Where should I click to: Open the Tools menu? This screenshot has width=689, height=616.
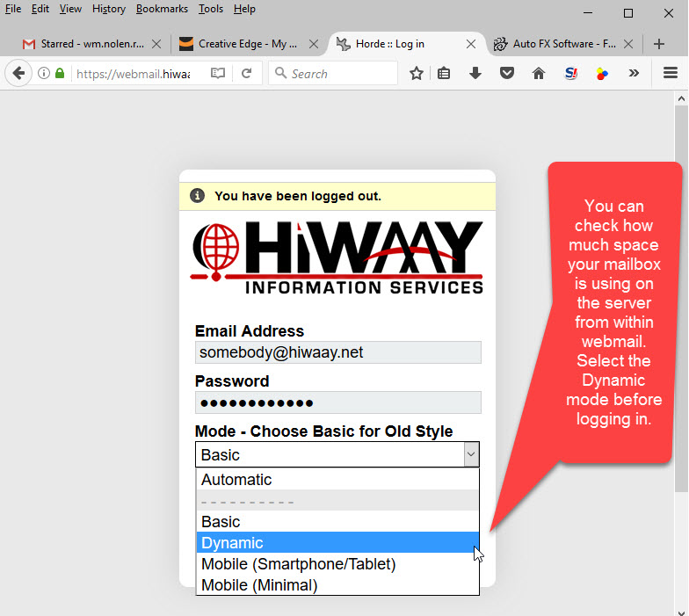211,9
